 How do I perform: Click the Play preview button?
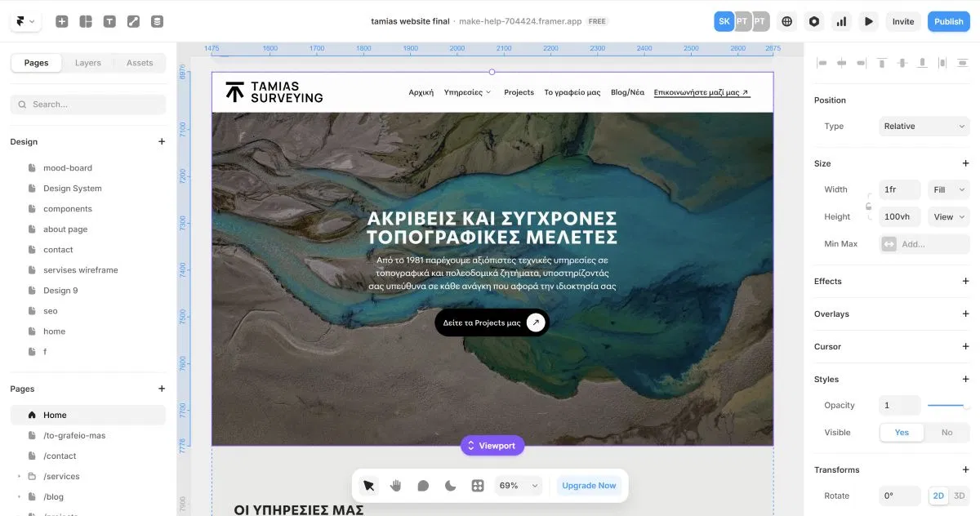pyautogui.click(x=868, y=21)
